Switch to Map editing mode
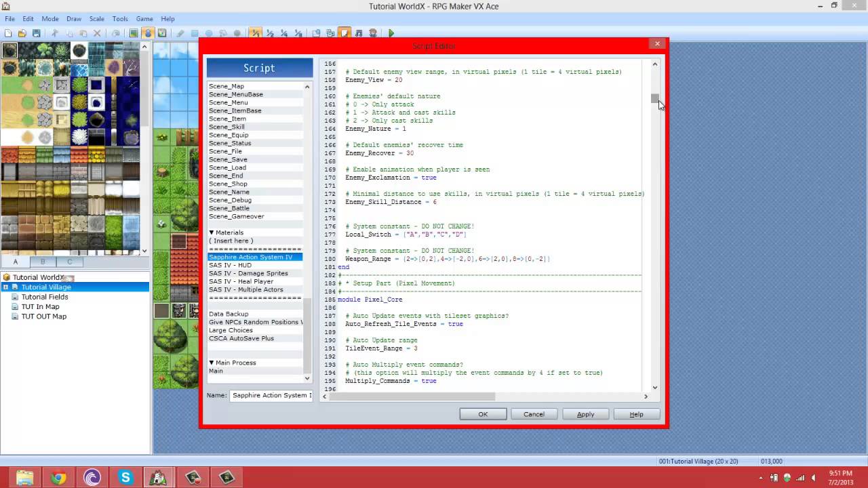The width and height of the screenshot is (868, 488). pyautogui.click(x=134, y=33)
